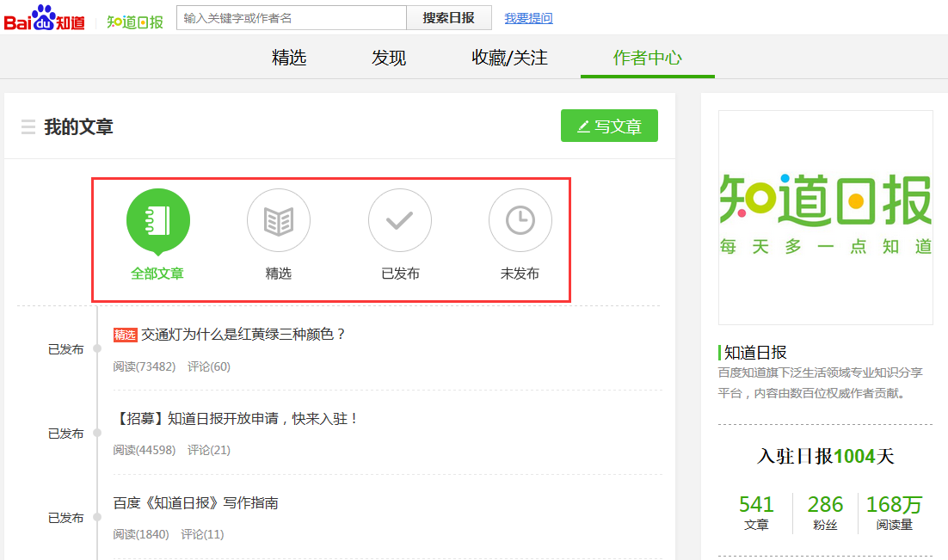Viewport: 948px width, 560px height.
Task: Click 阅读(1840) under the writing guide
Action: point(141,534)
